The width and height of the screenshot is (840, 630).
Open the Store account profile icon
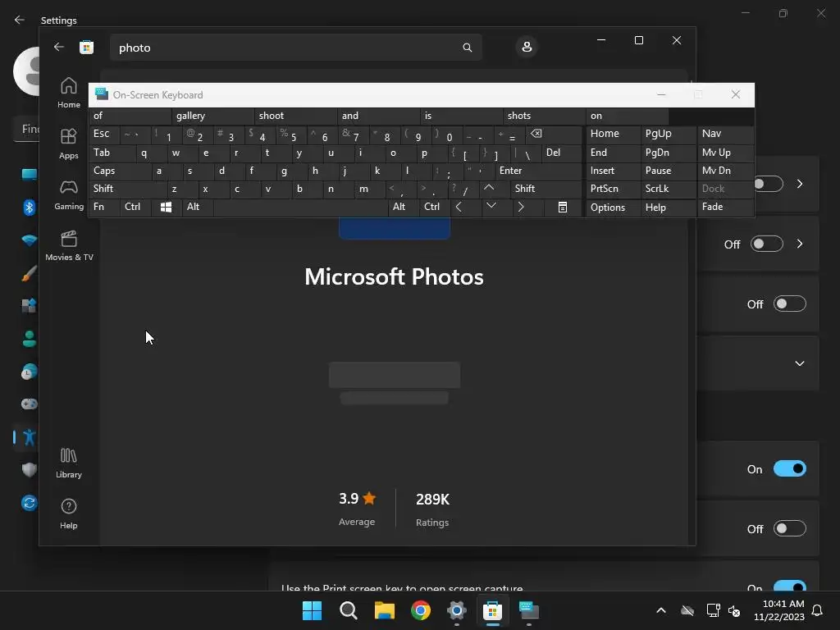tap(527, 47)
